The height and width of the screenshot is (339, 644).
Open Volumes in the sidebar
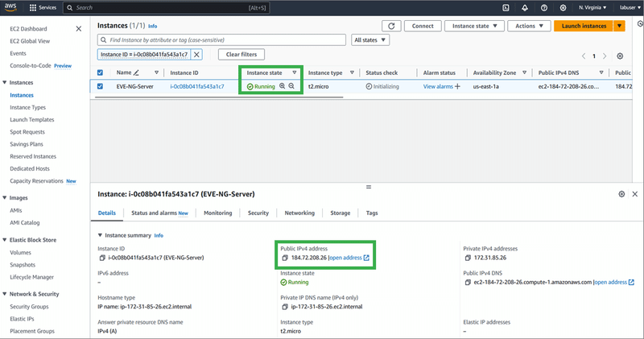pyautogui.click(x=21, y=253)
